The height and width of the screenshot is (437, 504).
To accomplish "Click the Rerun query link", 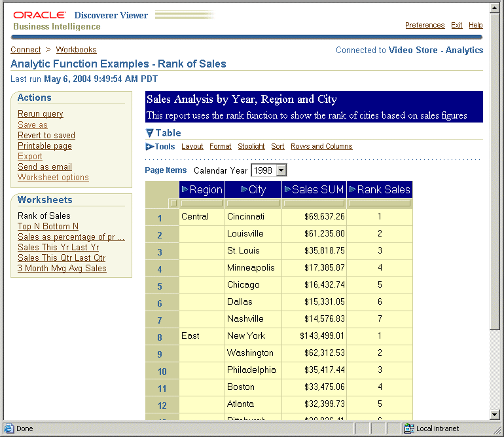I will tap(41, 114).
